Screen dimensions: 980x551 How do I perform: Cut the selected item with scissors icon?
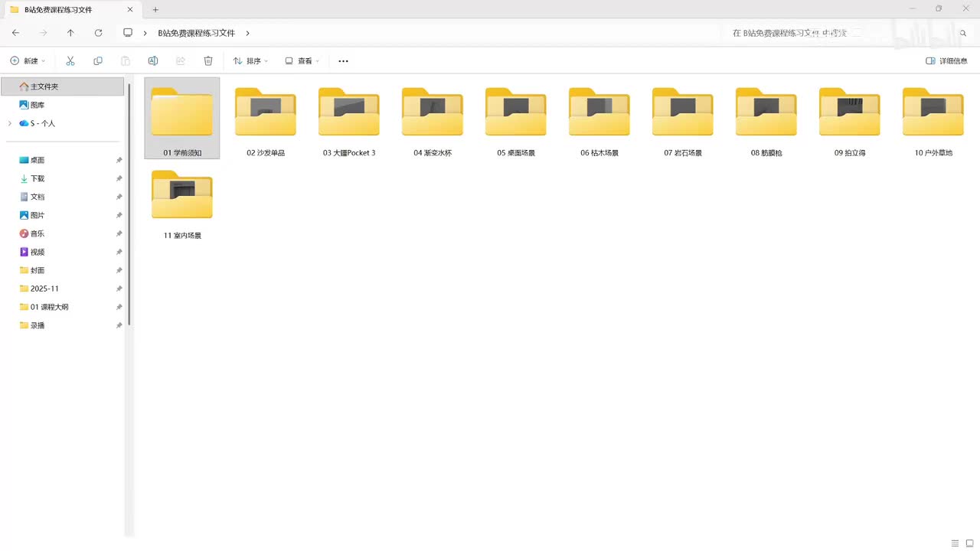tap(70, 60)
